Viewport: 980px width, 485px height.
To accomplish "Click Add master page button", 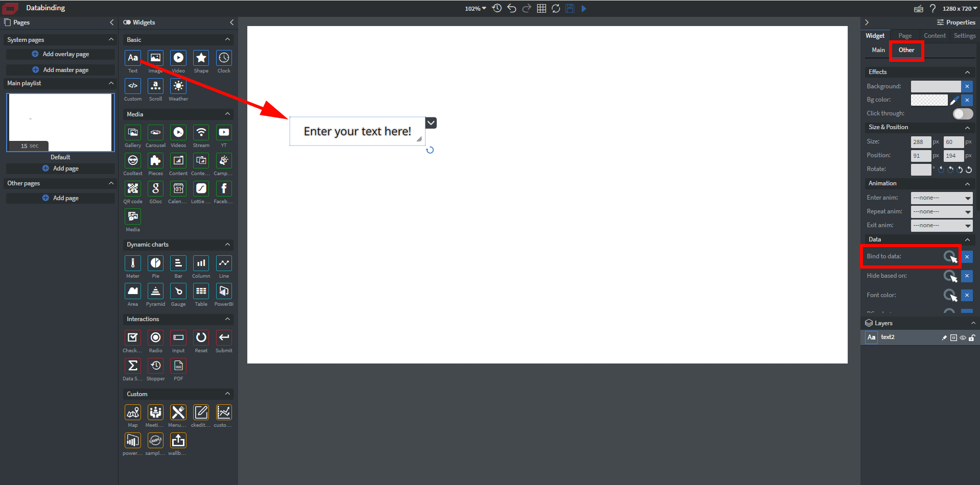I will coord(60,70).
